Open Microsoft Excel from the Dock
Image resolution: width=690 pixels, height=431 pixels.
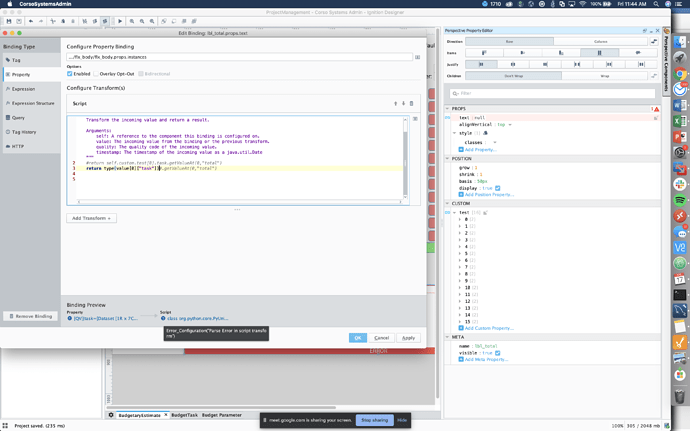point(680,121)
